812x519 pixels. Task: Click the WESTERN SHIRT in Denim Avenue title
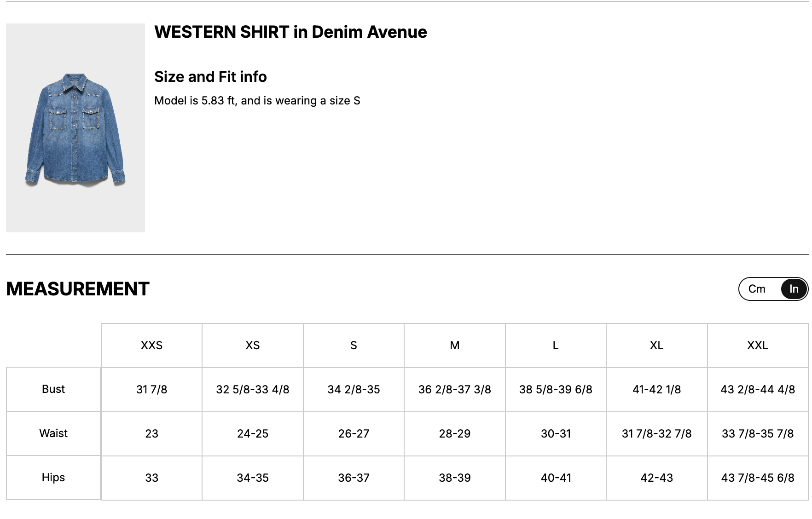click(290, 32)
